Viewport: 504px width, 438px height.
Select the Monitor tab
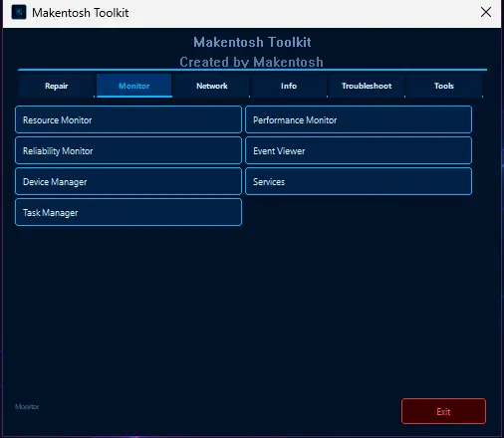[x=134, y=86]
